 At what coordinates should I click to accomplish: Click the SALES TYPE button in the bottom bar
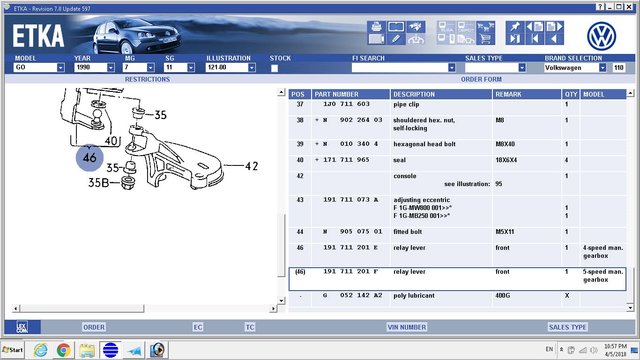567,327
